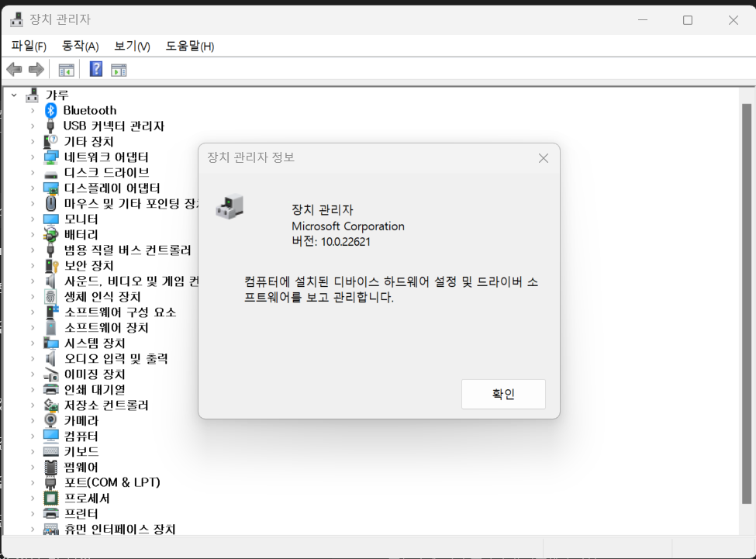This screenshot has width=756, height=559.
Task: Click the 배터리 icon
Action: 50,235
